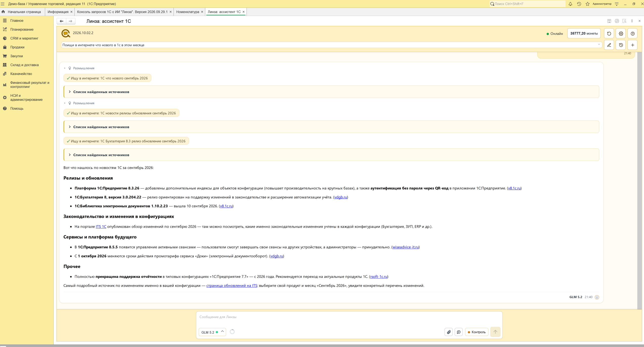Viewport: 644px width, 347px height.
Task: Expand second Размышления section
Action: tap(79, 103)
